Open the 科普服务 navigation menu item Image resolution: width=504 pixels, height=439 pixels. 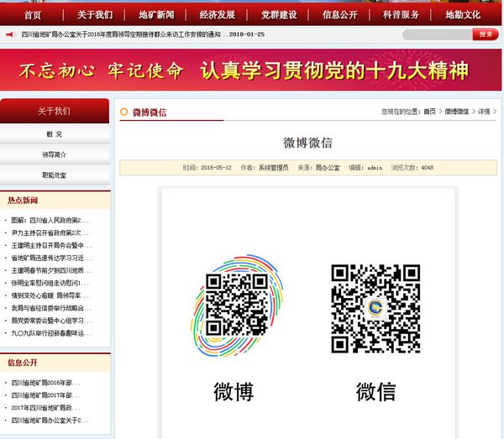coord(401,15)
